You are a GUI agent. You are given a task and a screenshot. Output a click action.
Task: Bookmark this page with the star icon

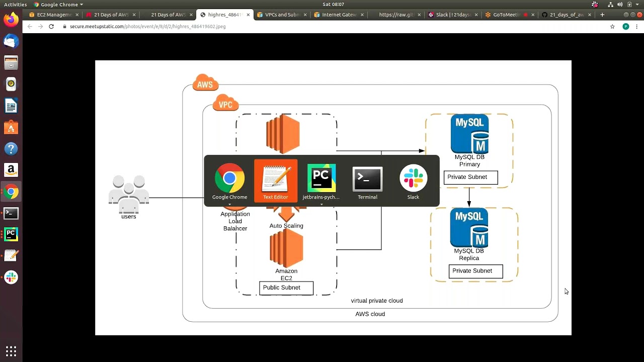(612, 26)
